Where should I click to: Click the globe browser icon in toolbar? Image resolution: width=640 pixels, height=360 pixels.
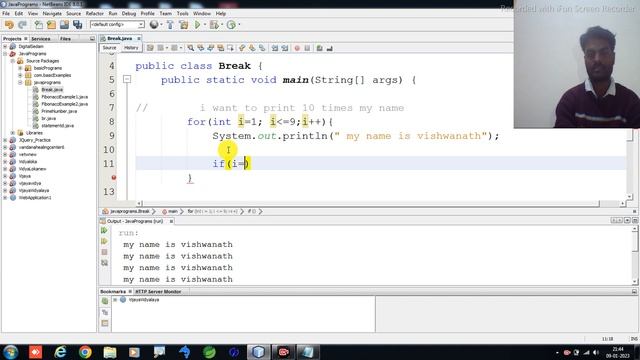[x=154, y=24]
